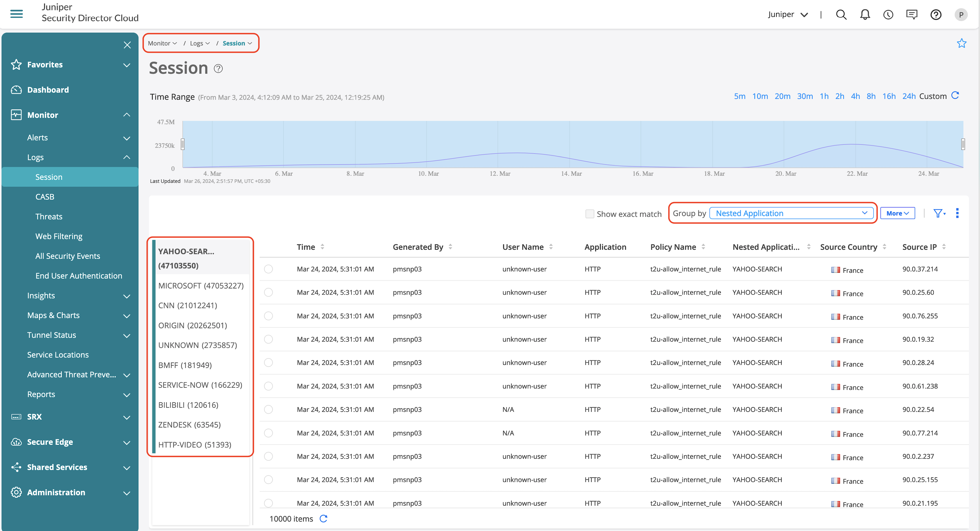Sort table by Time column header
Image resolution: width=980 pixels, height=531 pixels.
coord(306,247)
